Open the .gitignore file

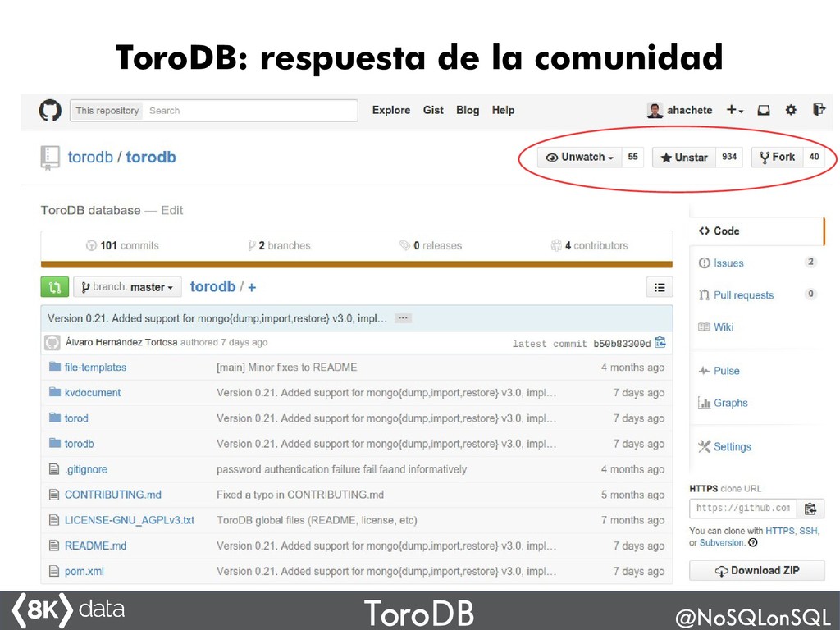click(x=85, y=469)
